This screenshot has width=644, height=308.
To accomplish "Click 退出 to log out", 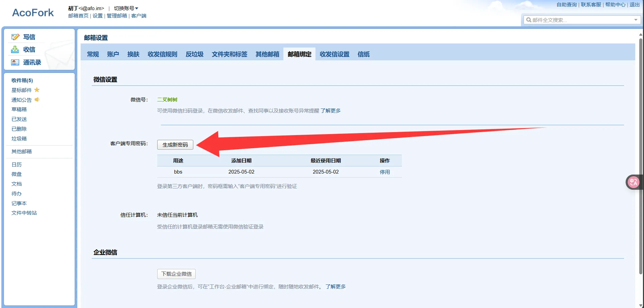I will 634,5.
